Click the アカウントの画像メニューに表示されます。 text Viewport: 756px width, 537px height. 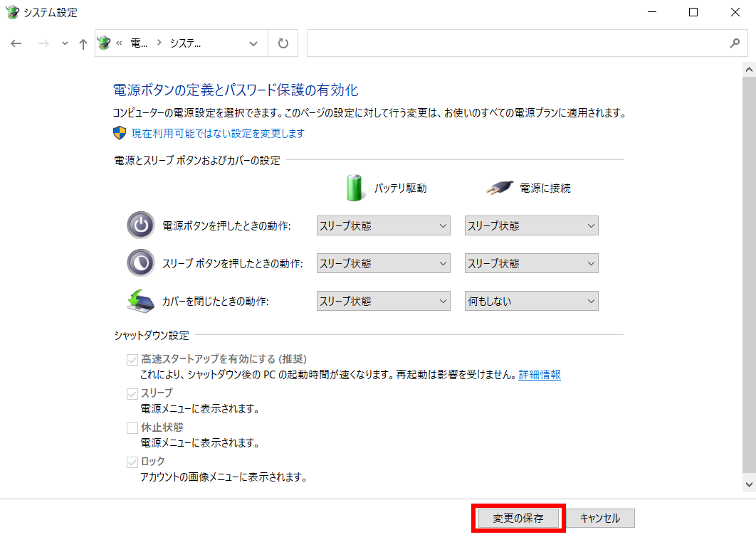pyautogui.click(x=224, y=477)
